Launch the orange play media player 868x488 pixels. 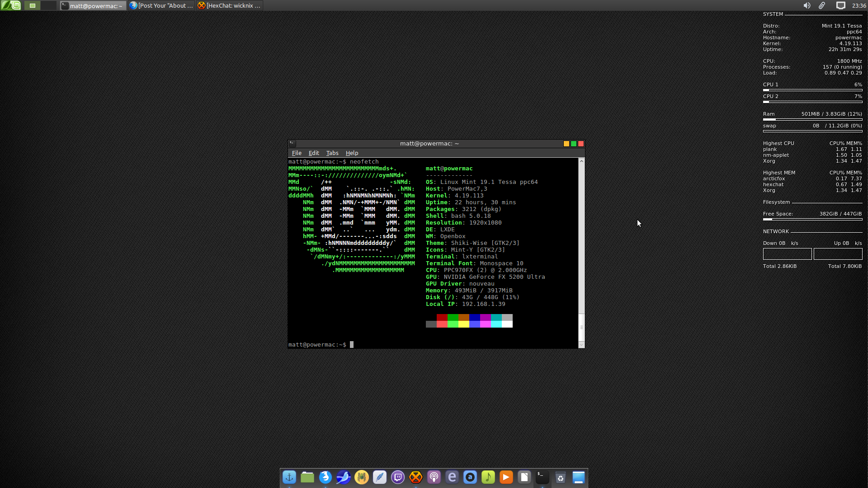click(506, 477)
